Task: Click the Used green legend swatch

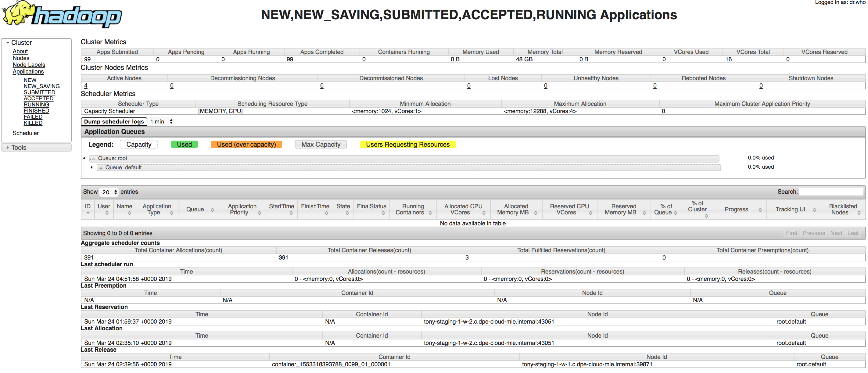Action: pyautogui.click(x=184, y=145)
